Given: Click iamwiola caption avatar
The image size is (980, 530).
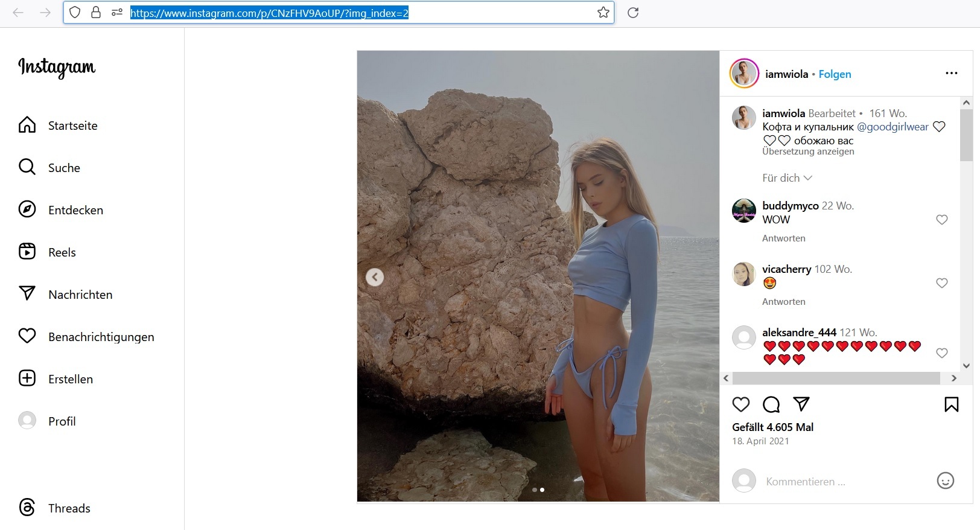Looking at the screenshot, I should click(x=744, y=118).
